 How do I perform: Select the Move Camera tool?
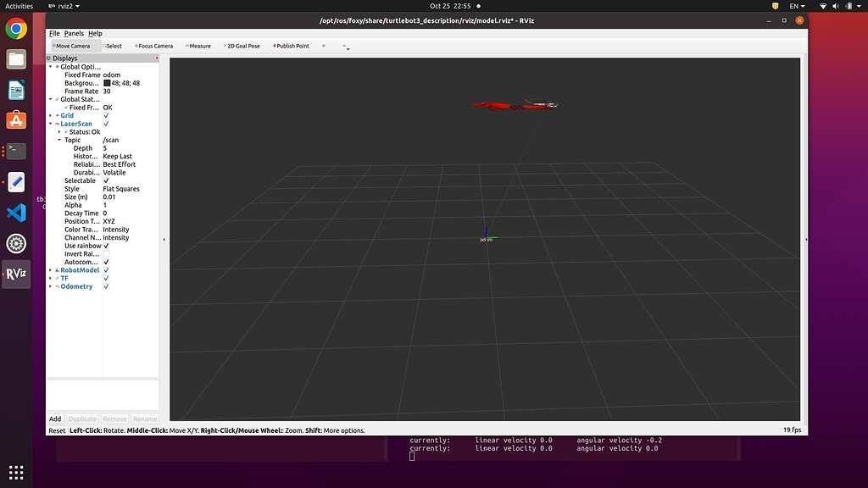[72, 46]
